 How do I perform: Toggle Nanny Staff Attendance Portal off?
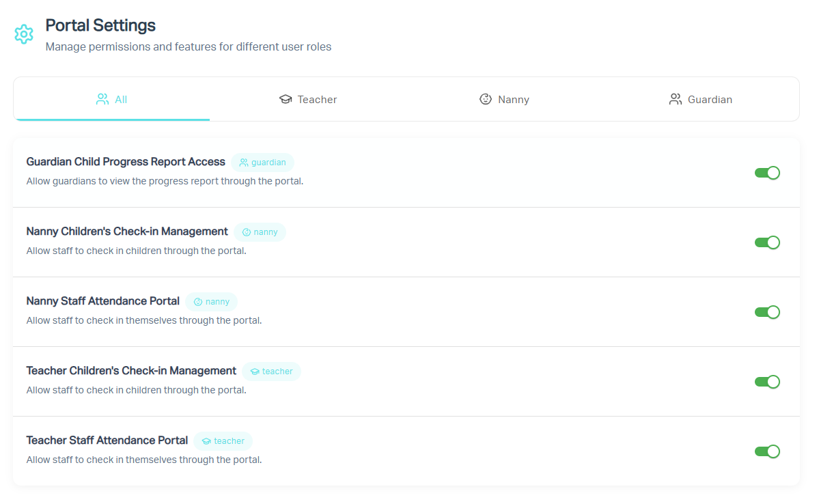(x=766, y=312)
